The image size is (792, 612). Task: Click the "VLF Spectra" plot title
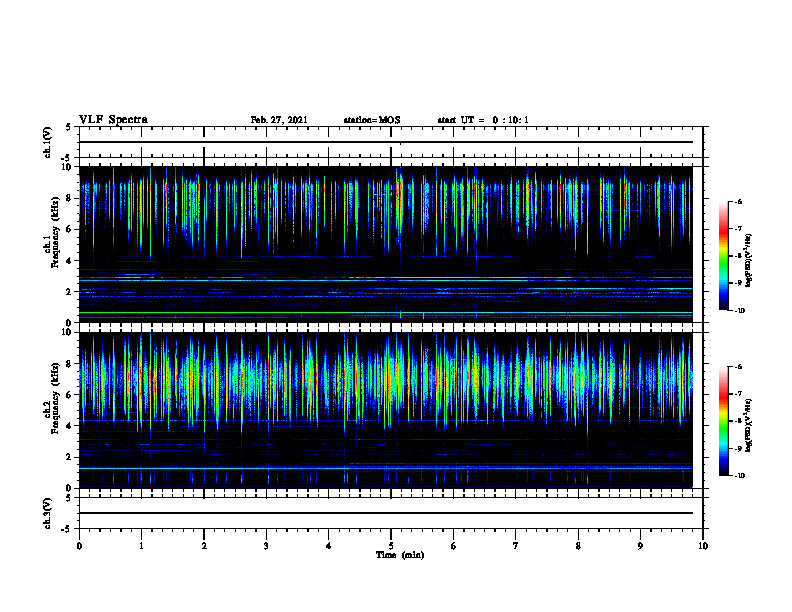113,120
